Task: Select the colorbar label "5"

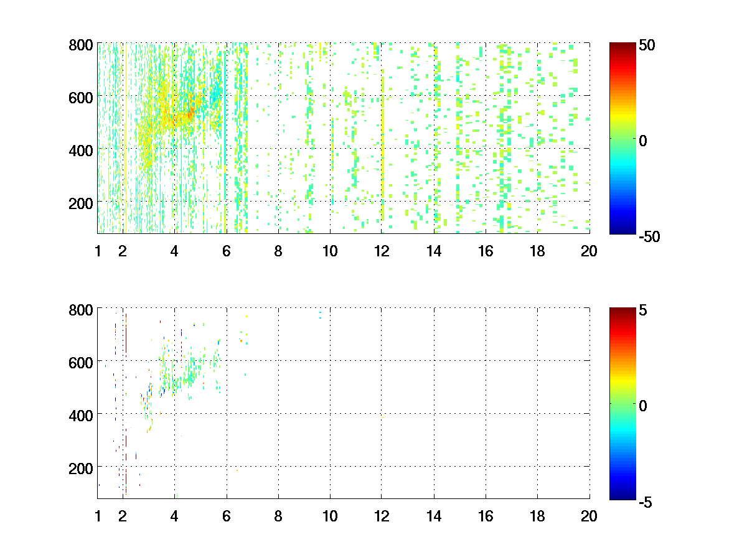Action: pyautogui.click(x=644, y=310)
